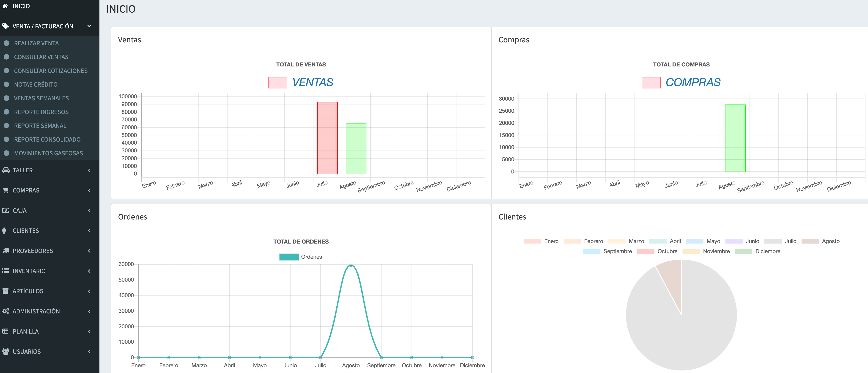This screenshot has height=373, width=868.
Task: Click the tags icon for Venta / Facturación
Action: tap(5, 26)
